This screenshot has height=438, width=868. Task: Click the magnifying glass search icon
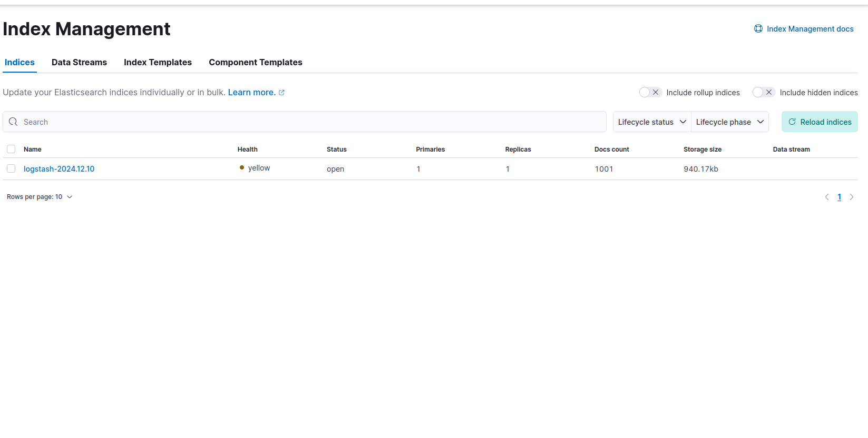13,122
